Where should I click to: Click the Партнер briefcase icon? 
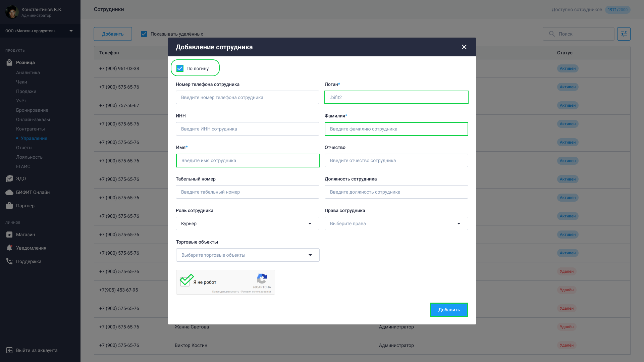point(9,206)
